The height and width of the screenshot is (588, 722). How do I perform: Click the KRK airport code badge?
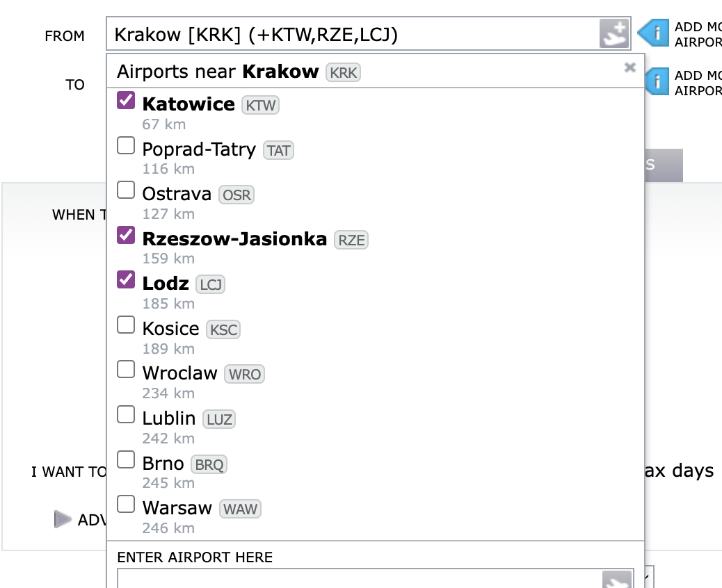click(x=343, y=72)
